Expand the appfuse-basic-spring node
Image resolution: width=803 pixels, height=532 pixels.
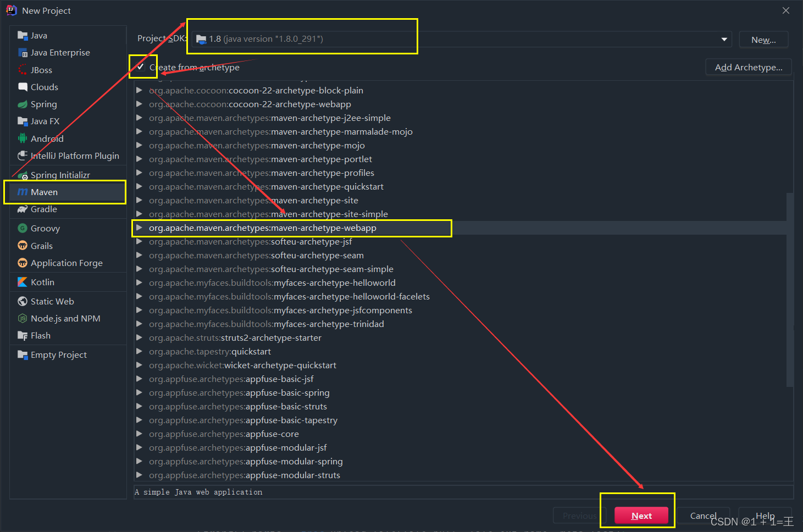(139, 392)
